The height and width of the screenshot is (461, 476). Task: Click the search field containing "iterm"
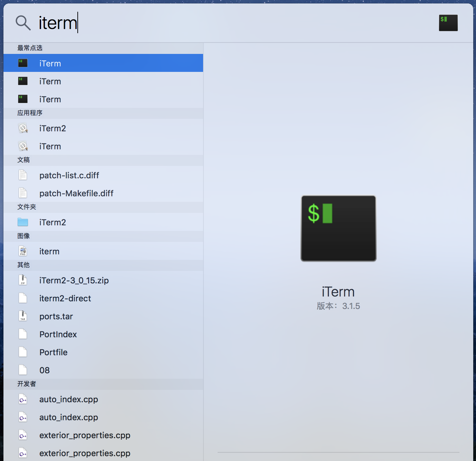click(x=221, y=23)
